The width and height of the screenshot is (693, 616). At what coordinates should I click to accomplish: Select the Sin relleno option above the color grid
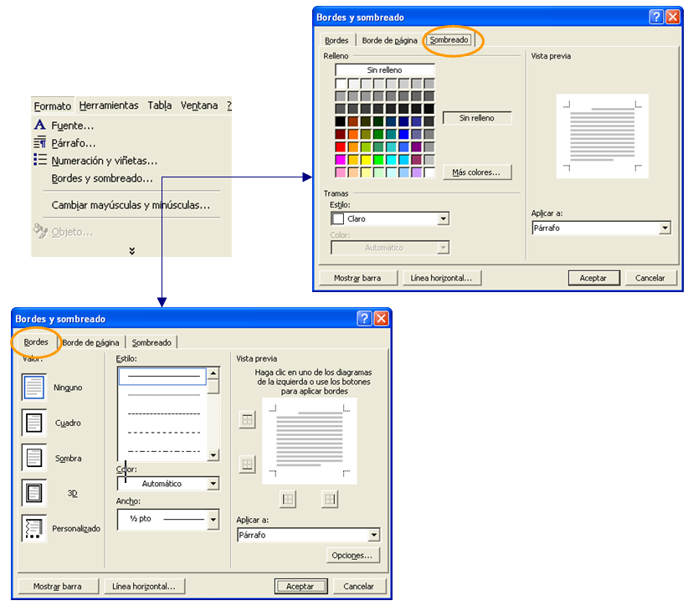pyautogui.click(x=384, y=70)
